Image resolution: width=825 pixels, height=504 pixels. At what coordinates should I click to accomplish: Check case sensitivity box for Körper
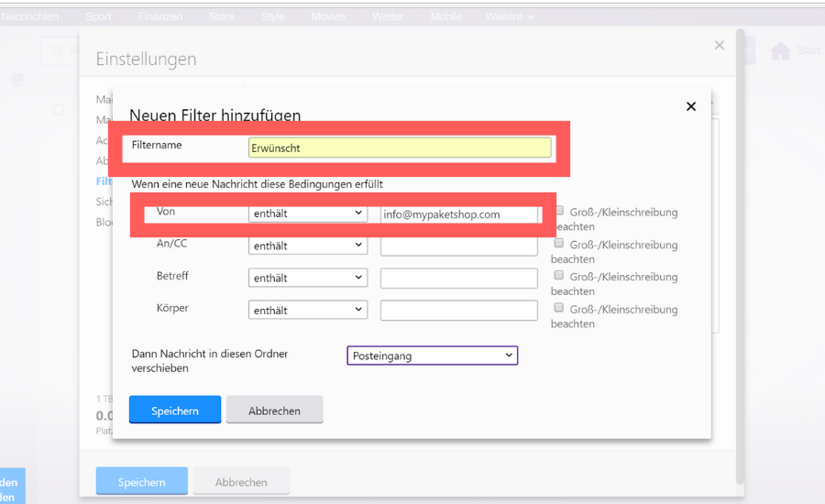(560, 308)
